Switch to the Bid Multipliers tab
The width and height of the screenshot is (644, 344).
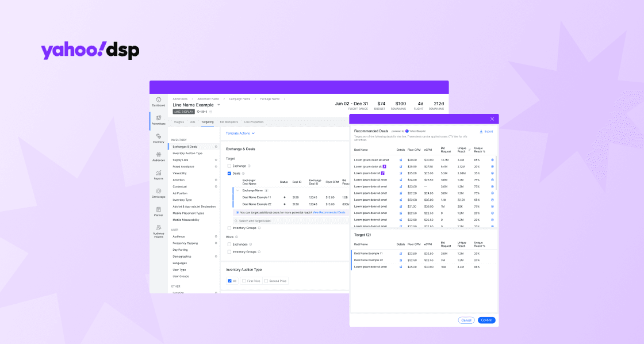pos(229,122)
